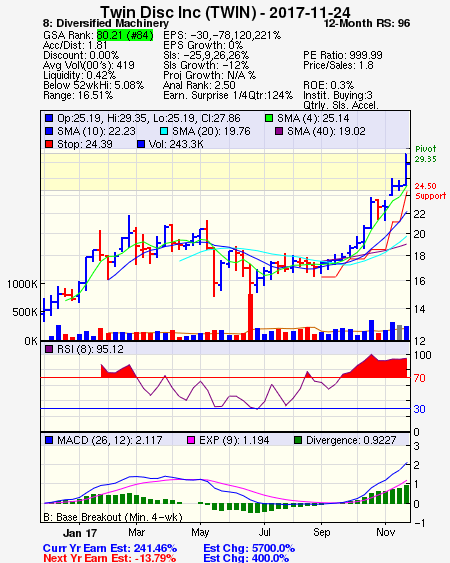Click the red Stop legend swatch
This screenshot has height=563, width=450.
point(49,144)
